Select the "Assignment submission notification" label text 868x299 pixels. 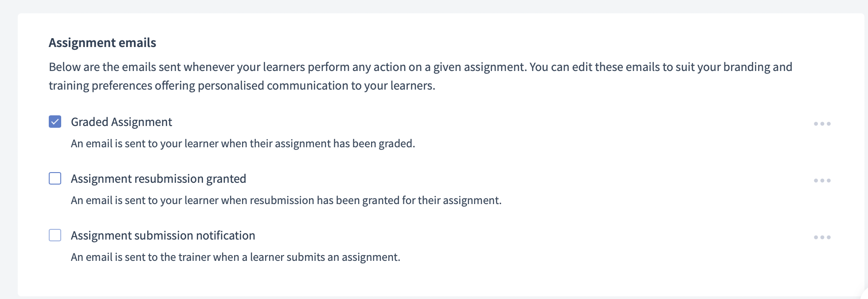[163, 236]
